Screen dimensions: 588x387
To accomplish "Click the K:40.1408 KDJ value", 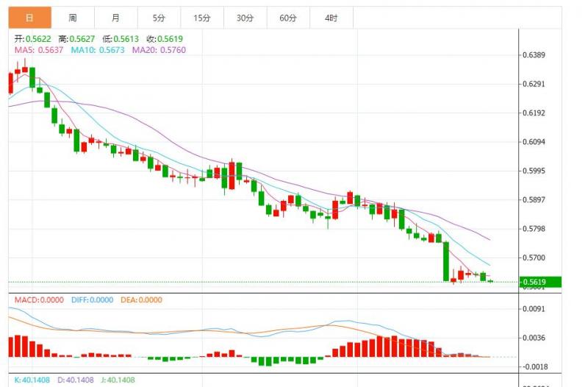I will click(x=32, y=380).
